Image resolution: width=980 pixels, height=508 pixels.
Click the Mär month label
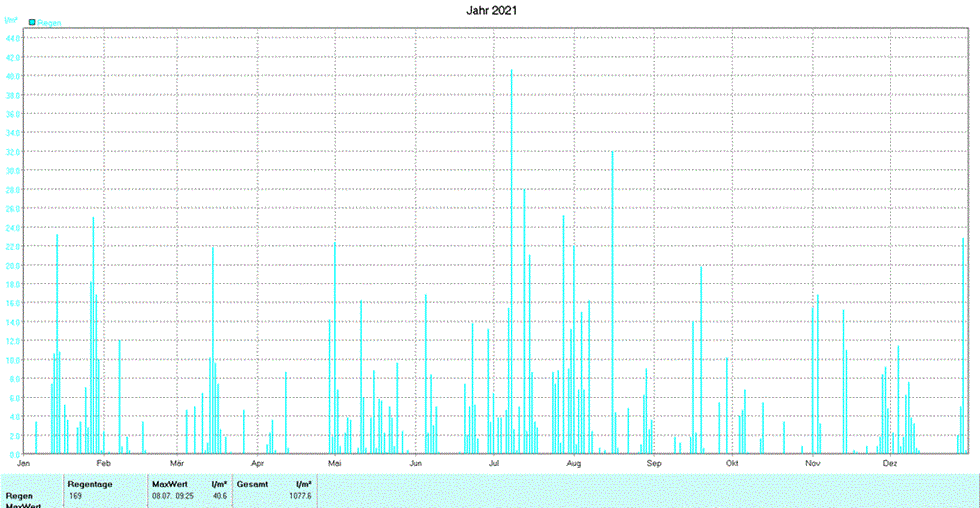point(177,463)
